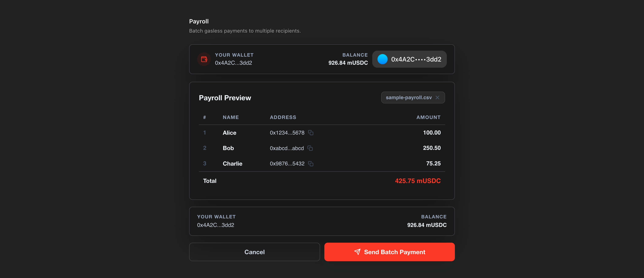This screenshot has height=278, width=644.
Task: Click the 425.75 mUSDC total amount
Action: click(x=417, y=181)
